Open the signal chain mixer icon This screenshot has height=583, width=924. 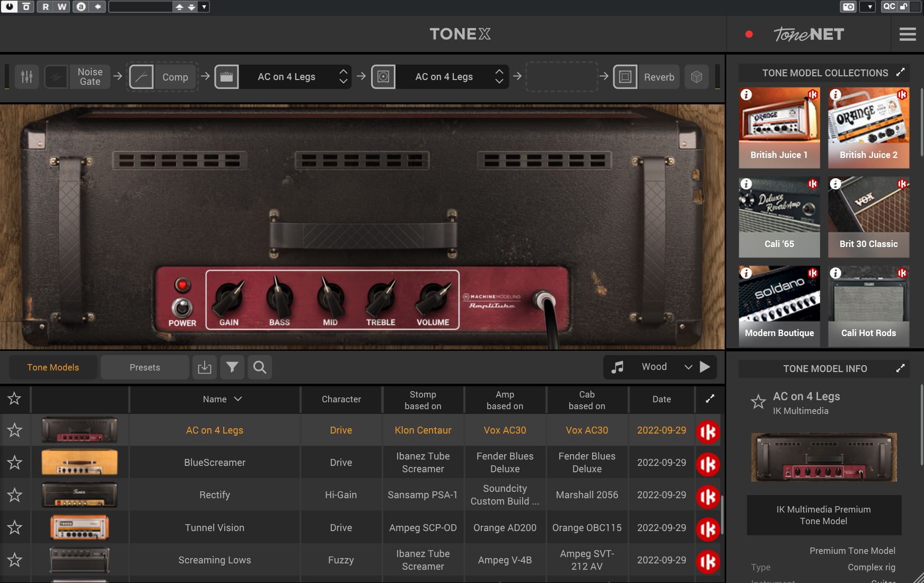pyautogui.click(x=27, y=76)
